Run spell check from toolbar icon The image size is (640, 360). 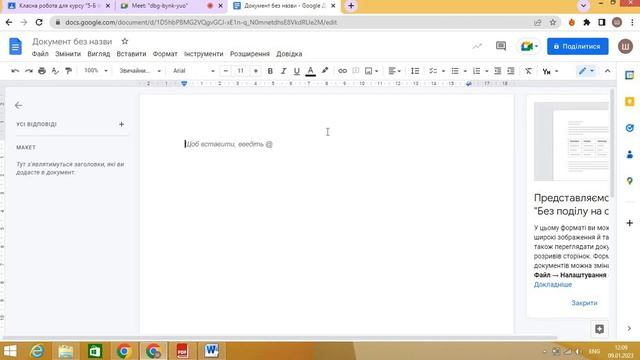click(x=55, y=71)
